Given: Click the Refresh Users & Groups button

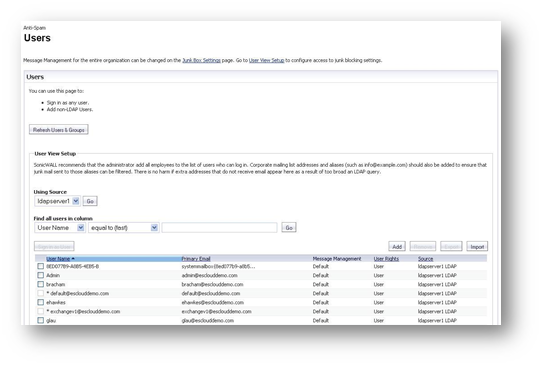Looking at the screenshot, I should click(x=59, y=130).
